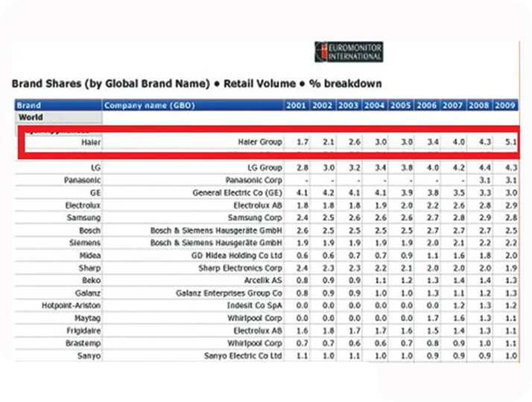
Task: Click the Brand column header
Action: pyautogui.click(x=58, y=105)
